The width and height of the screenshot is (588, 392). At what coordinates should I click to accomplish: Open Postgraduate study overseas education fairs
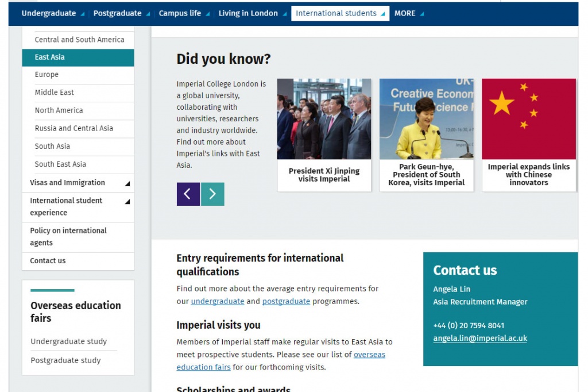point(65,360)
